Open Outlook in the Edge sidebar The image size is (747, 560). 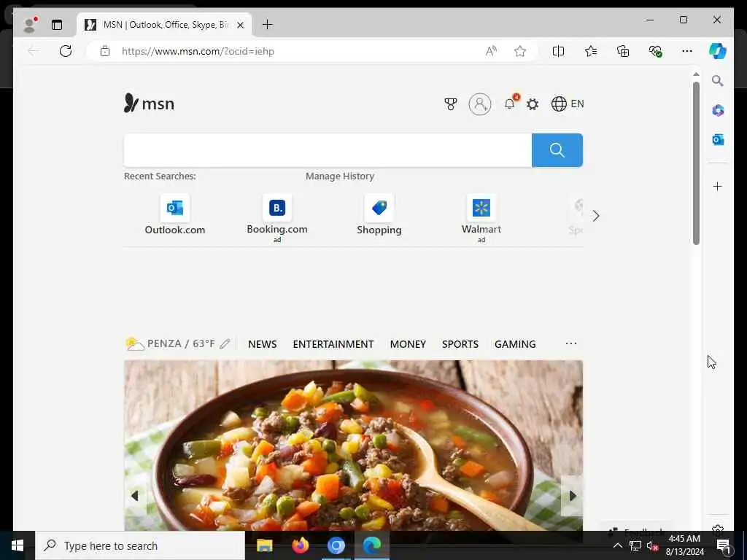click(718, 139)
